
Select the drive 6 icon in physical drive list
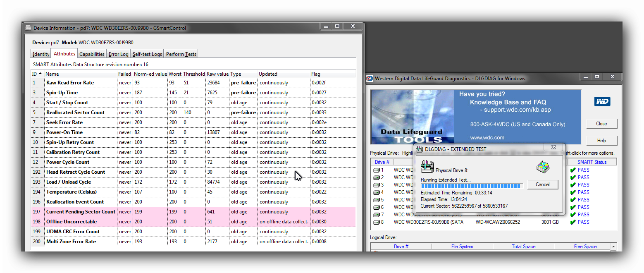[377, 207]
